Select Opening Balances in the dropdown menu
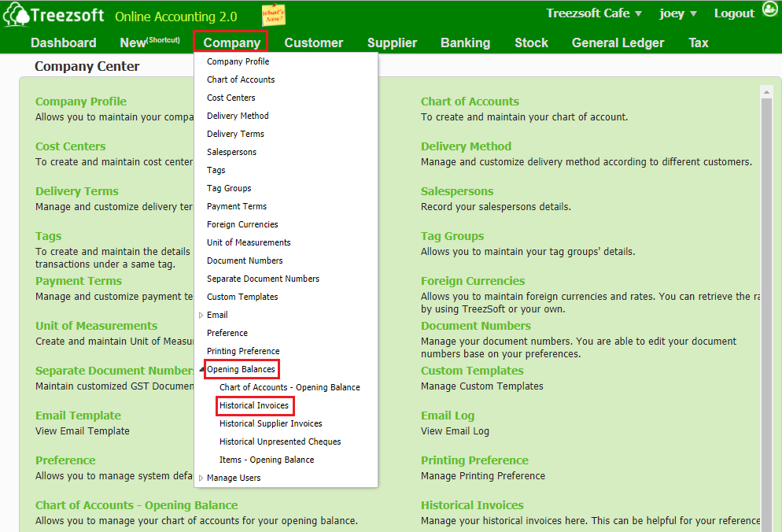Image resolution: width=782 pixels, height=532 pixels. pyautogui.click(x=241, y=369)
